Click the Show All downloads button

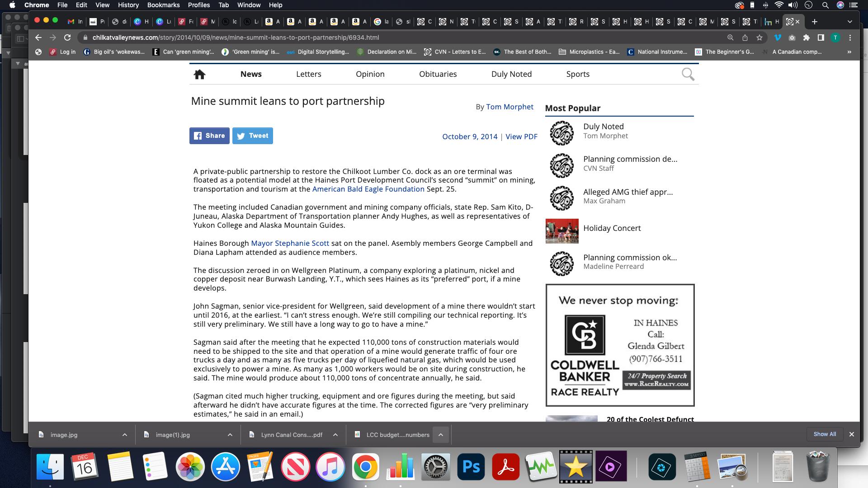(x=825, y=434)
